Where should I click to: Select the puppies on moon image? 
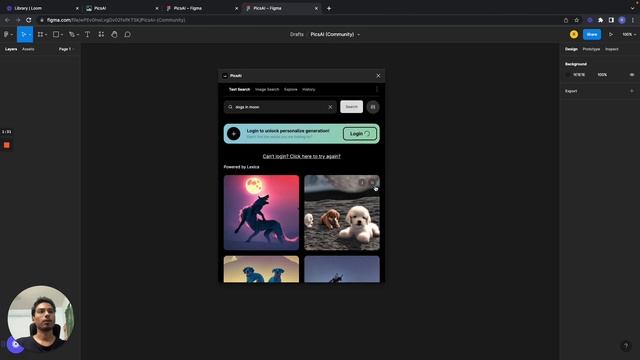342,213
